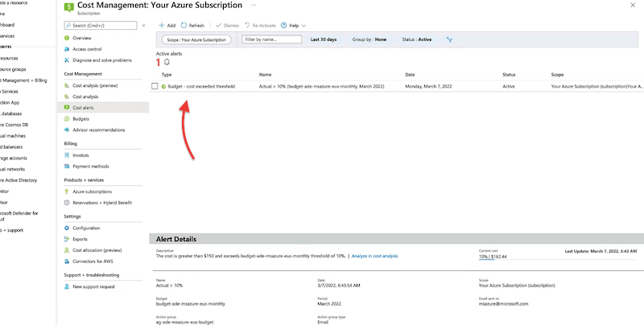Click the Cost alerts icon

coord(67,108)
